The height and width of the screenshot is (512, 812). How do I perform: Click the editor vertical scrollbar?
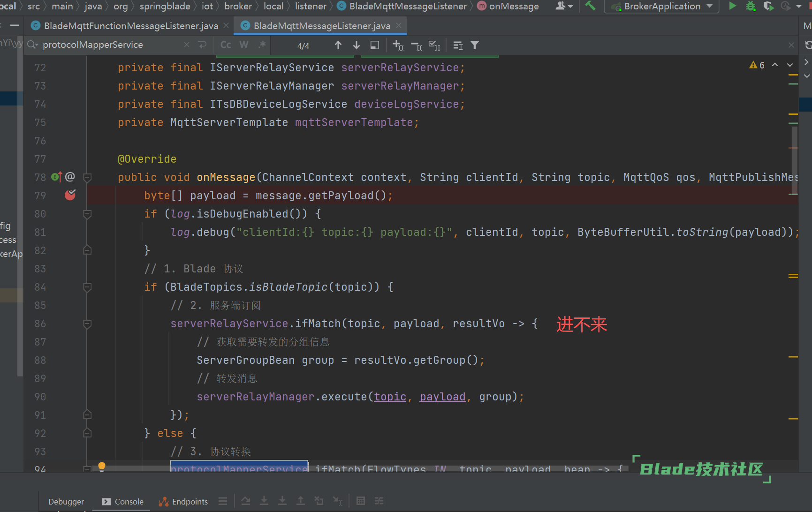pos(794,160)
